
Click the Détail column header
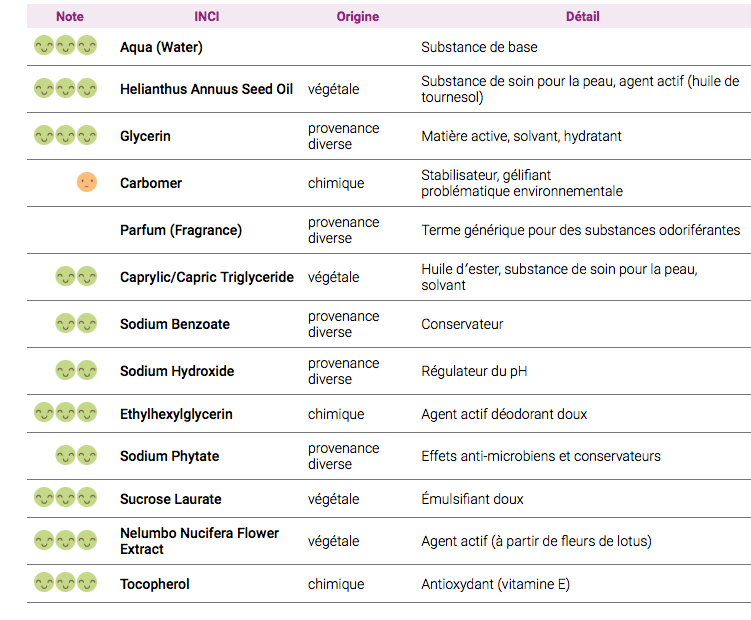click(x=583, y=17)
